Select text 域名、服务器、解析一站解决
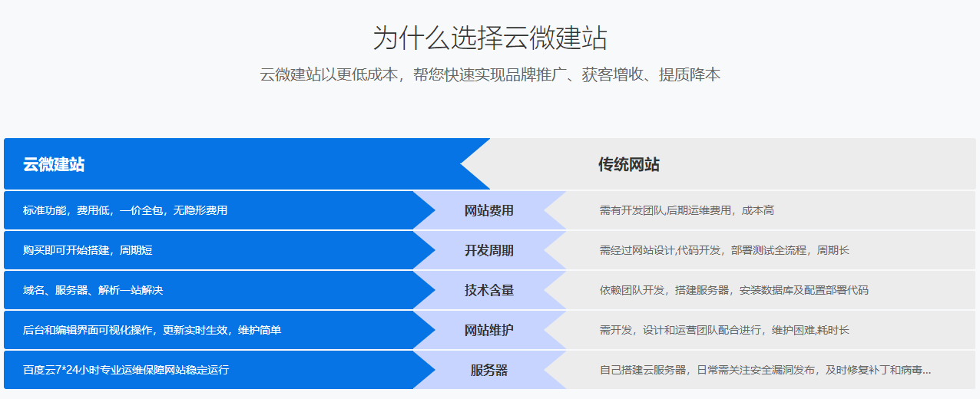980x399 pixels. coord(93,290)
